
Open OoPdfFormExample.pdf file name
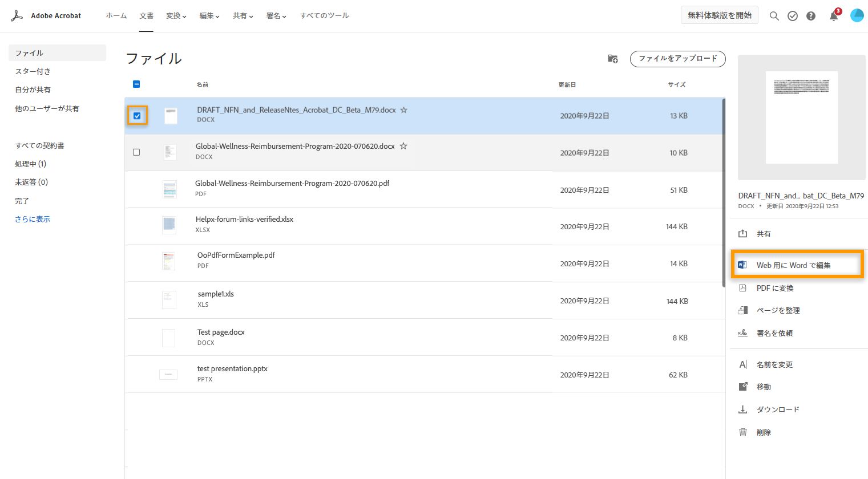click(236, 255)
